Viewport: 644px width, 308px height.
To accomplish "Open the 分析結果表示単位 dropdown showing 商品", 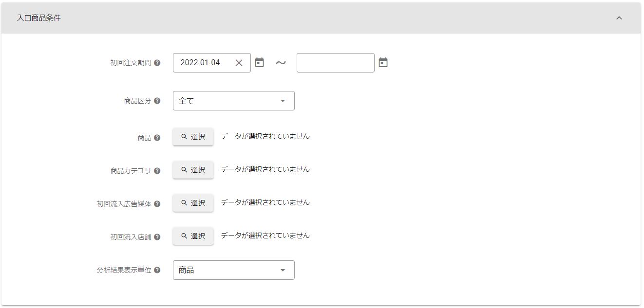I will click(x=233, y=270).
